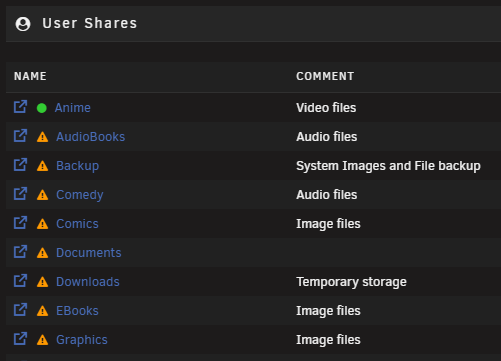Click the warning triangle beside EBooks
This screenshot has width=501, height=361.
[x=42, y=311]
